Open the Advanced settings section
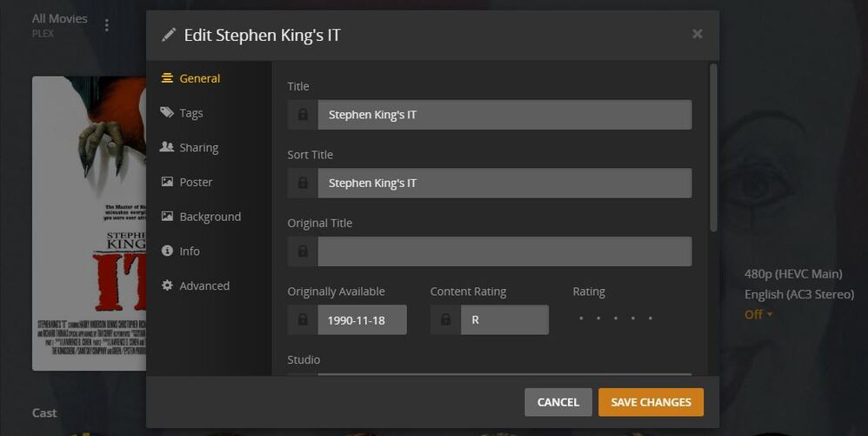This screenshot has height=436, width=868. [196, 285]
